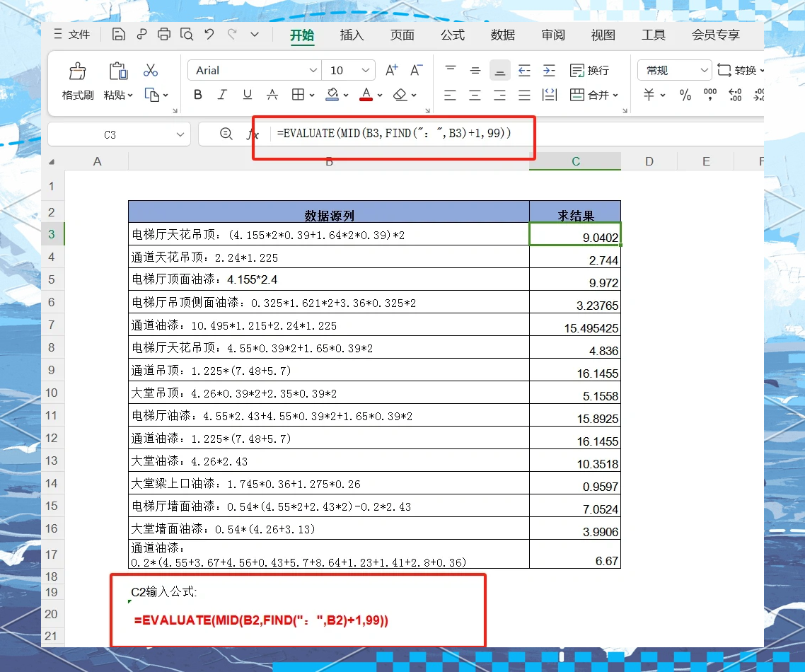Toggle strikethrough formatting
The width and height of the screenshot is (805, 672).
[272, 95]
